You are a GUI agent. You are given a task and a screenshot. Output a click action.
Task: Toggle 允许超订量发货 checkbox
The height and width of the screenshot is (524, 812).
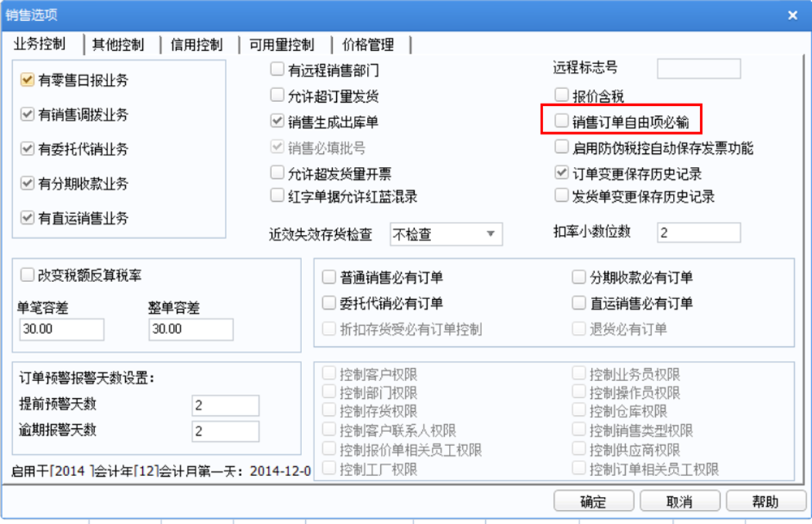click(277, 95)
